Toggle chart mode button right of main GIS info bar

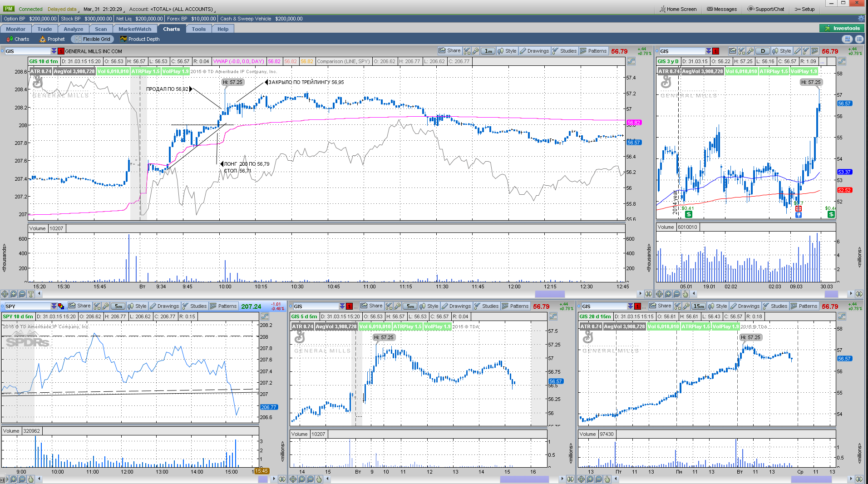[x=631, y=61]
